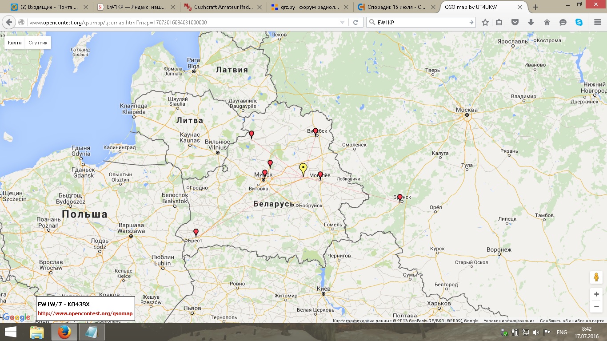
Task: Open Firefox hamburger menu
Action: [x=597, y=22]
